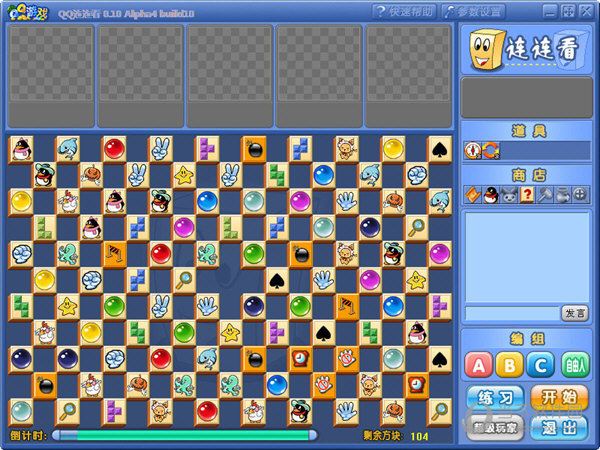The image size is (600, 450).
Task: Select the penguin item in the shop
Action: point(489,194)
